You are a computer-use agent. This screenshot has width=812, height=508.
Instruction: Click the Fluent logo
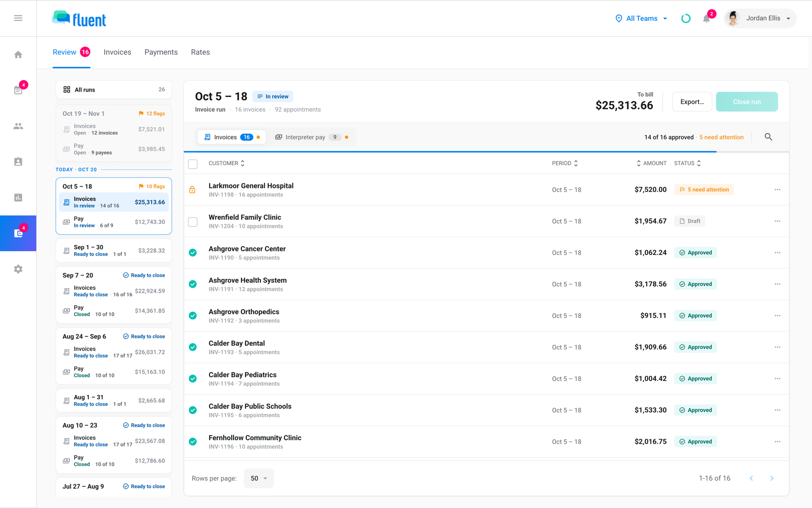pyautogui.click(x=79, y=19)
